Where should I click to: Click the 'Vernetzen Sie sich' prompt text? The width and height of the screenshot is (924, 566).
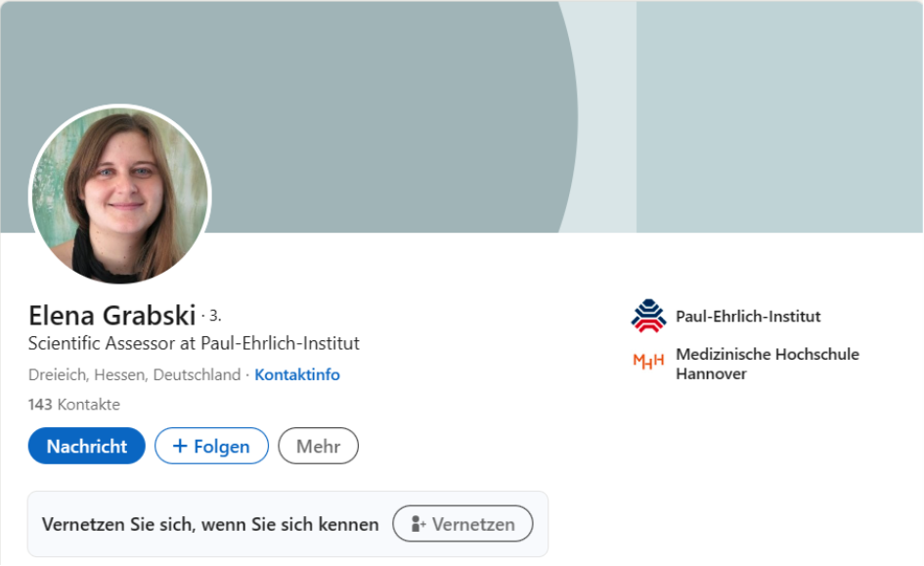pos(210,524)
